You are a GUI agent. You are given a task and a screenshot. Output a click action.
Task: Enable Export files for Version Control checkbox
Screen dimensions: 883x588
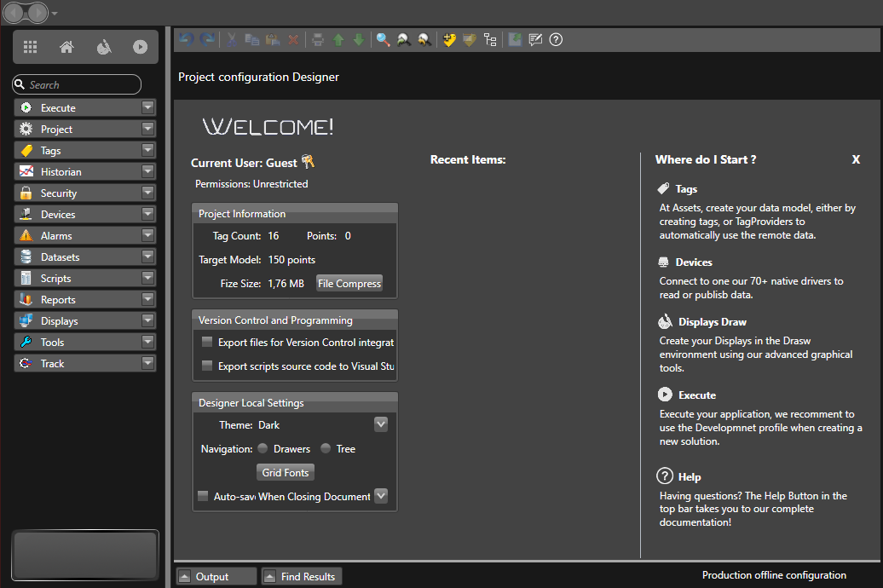(x=206, y=343)
